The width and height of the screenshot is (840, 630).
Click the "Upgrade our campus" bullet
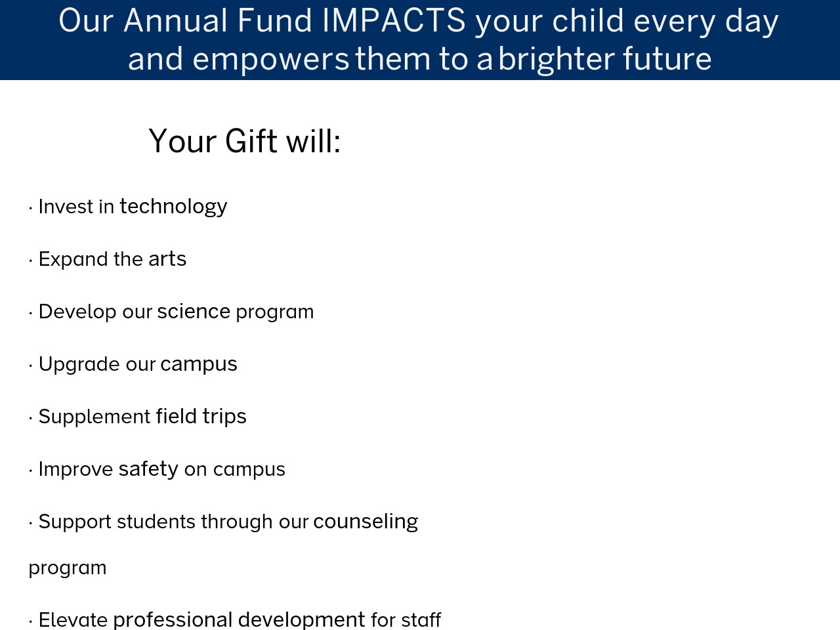(133, 364)
